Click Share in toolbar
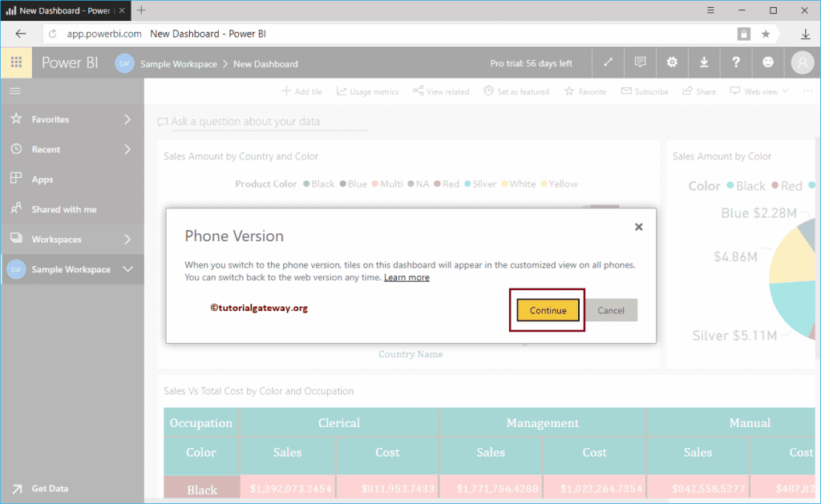This screenshot has width=821, height=504. (699, 91)
